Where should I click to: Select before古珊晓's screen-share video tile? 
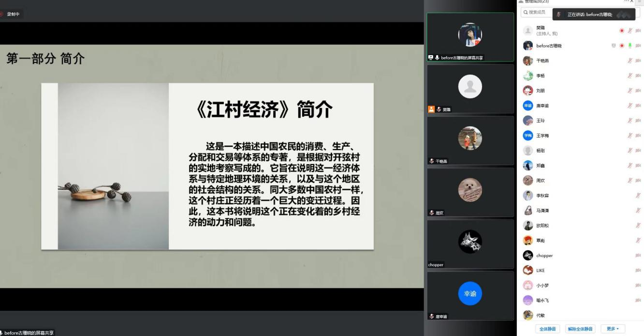tap(470, 37)
